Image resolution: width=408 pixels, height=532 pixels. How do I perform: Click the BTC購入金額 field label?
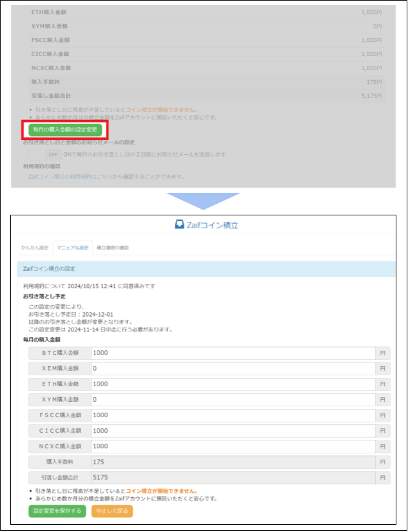pyautogui.click(x=60, y=353)
